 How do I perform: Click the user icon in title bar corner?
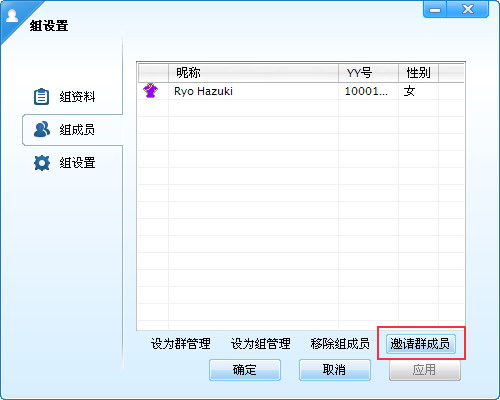pos(12,15)
